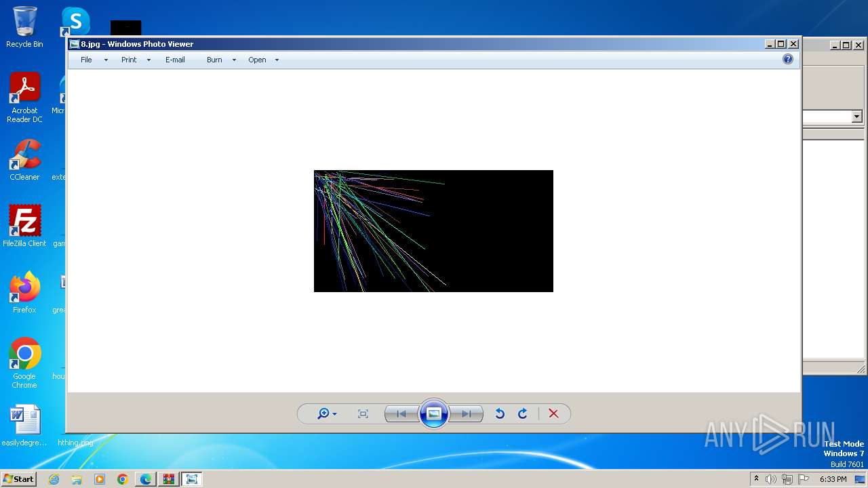868x488 pixels.
Task: Click the Show desktop button
Action: [861, 479]
